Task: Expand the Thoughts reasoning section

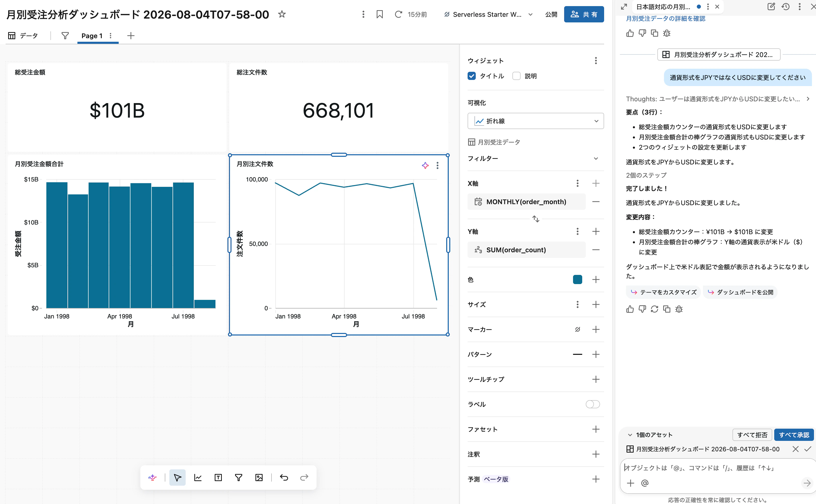Action: (808, 99)
